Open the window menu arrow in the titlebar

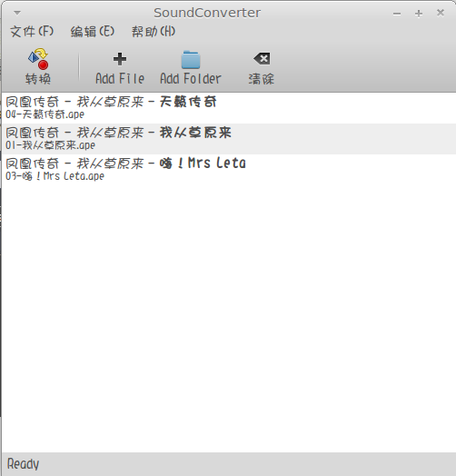click(x=17, y=13)
